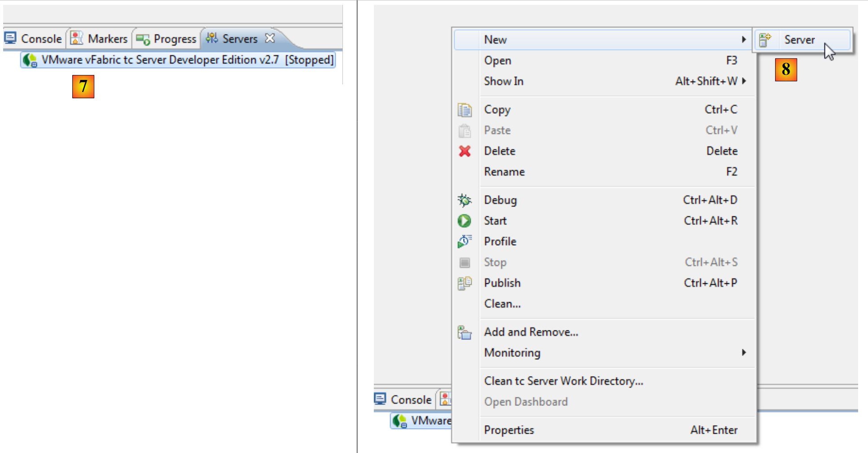
Task: Click the new Server icon in submenu
Action: [765, 40]
